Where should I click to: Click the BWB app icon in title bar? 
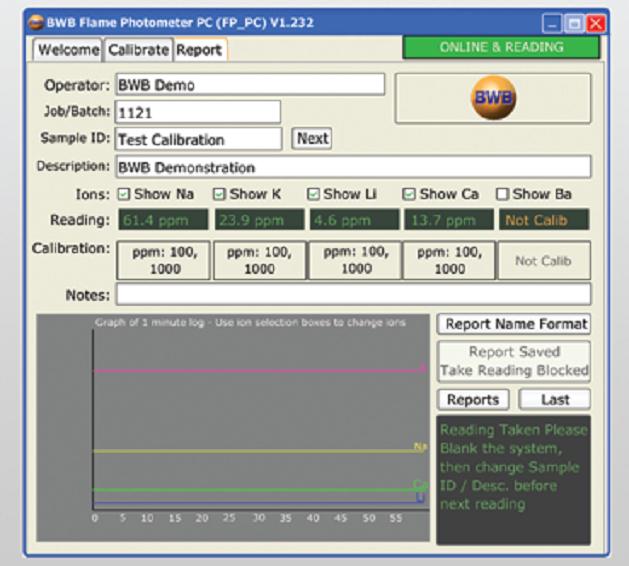click(x=36, y=22)
